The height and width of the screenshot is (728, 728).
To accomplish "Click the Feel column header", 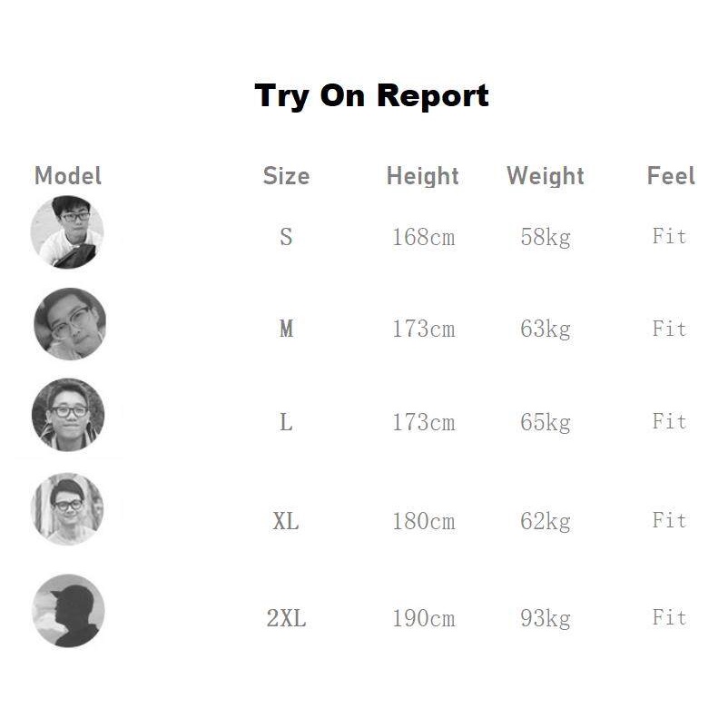I will 671,176.
